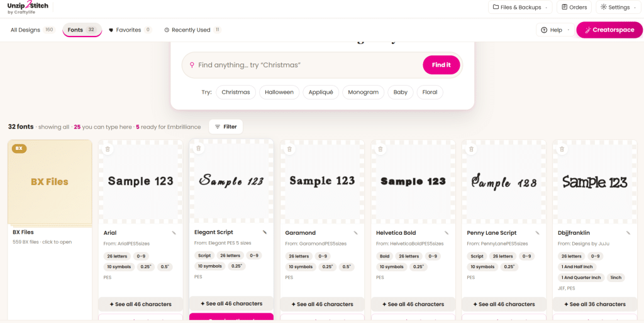Image resolution: width=644 pixels, height=323 pixels.
Task: Try the Monogram suggestion chip
Action: coord(363,92)
